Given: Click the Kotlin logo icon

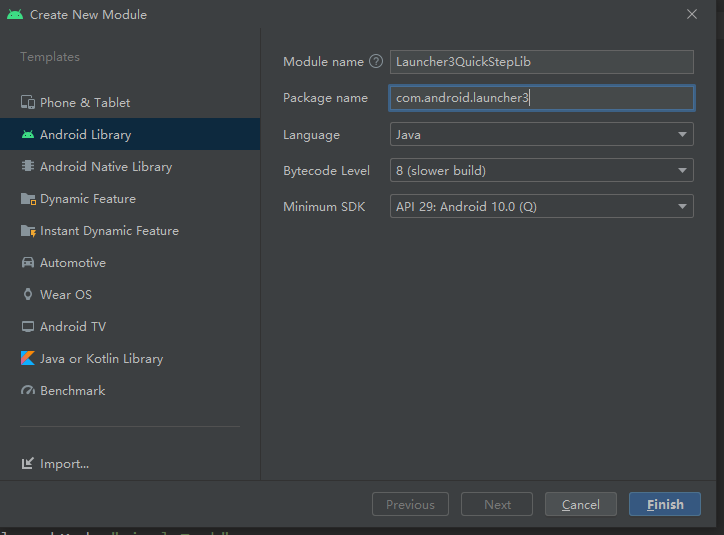Looking at the screenshot, I should pos(28,358).
